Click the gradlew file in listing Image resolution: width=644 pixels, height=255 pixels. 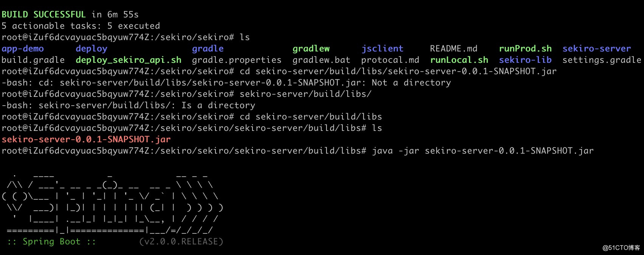[311, 49]
